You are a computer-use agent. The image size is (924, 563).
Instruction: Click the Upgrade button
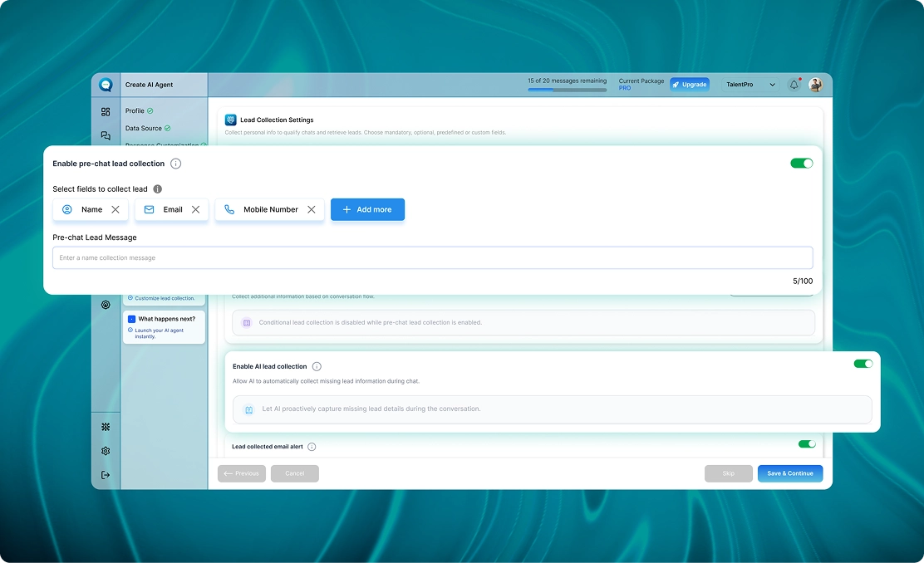(x=690, y=84)
